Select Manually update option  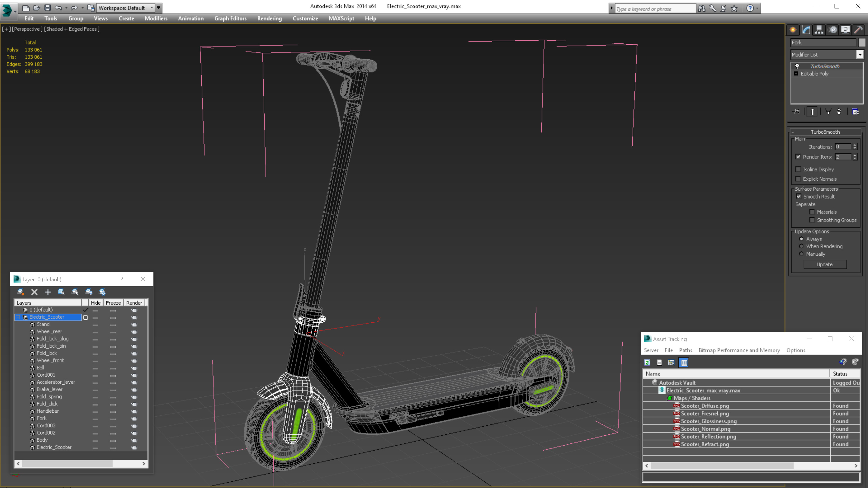point(802,254)
